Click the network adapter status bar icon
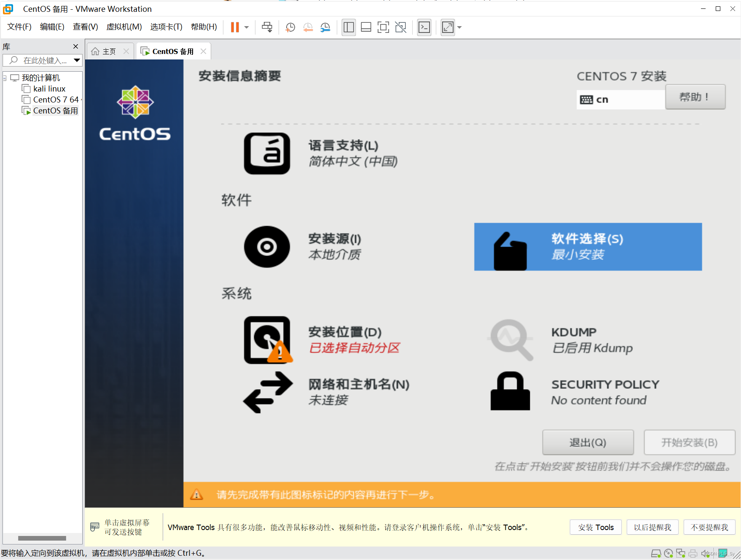Image resolution: width=741 pixels, height=560 pixels. coord(681,553)
